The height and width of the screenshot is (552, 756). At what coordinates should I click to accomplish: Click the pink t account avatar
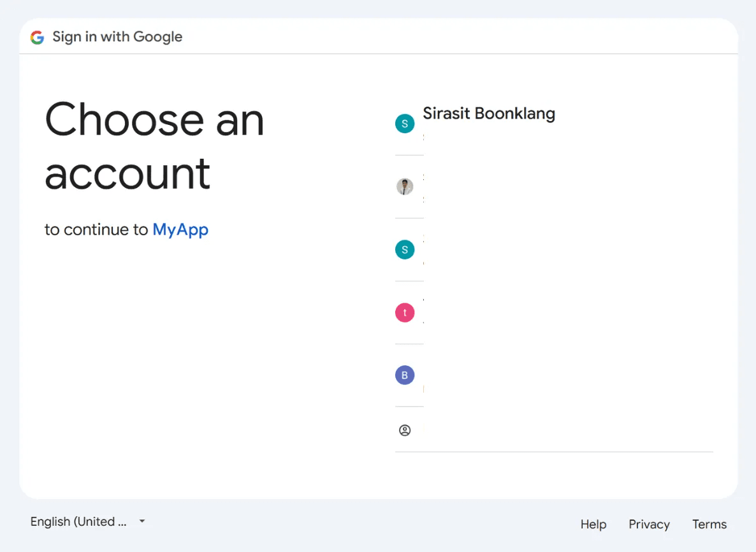pyautogui.click(x=405, y=312)
